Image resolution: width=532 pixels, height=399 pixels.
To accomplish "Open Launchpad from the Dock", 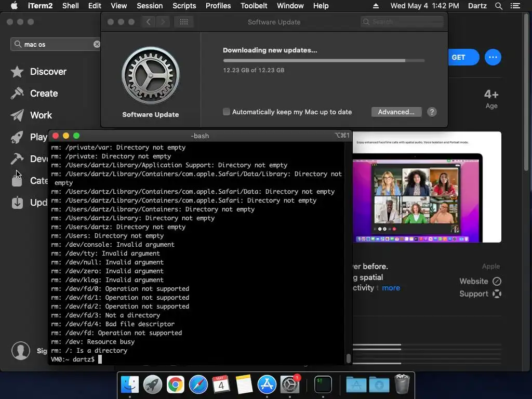I will tap(153, 384).
